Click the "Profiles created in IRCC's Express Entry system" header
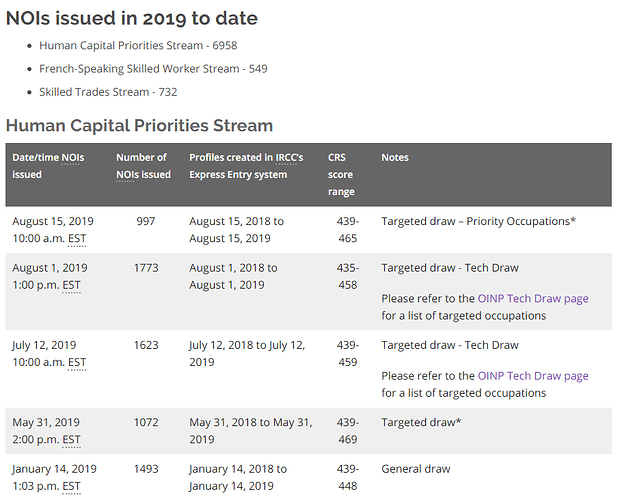 pos(238,166)
